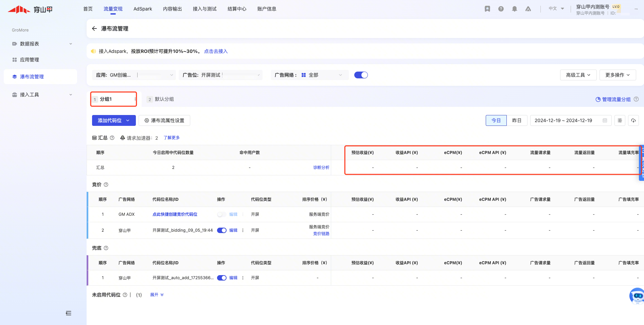Click the cloud download export icon
The height and width of the screenshot is (325, 644).
(x=633, y=120)
